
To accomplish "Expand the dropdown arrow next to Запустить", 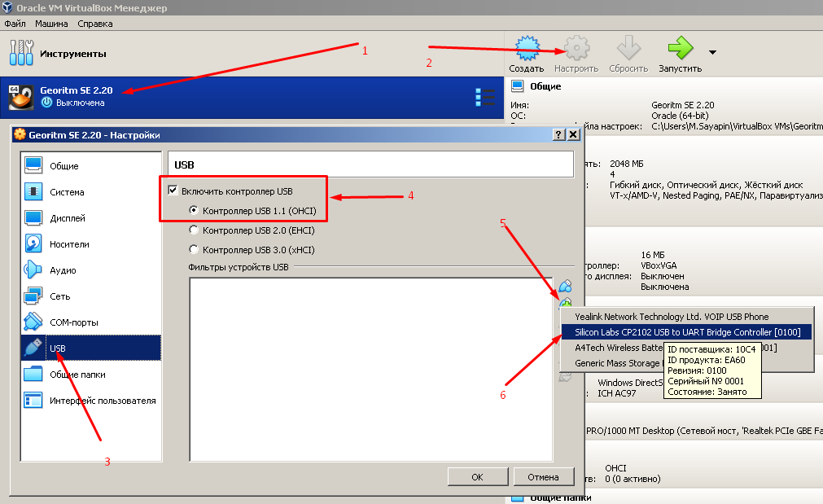I will point(712,52).
